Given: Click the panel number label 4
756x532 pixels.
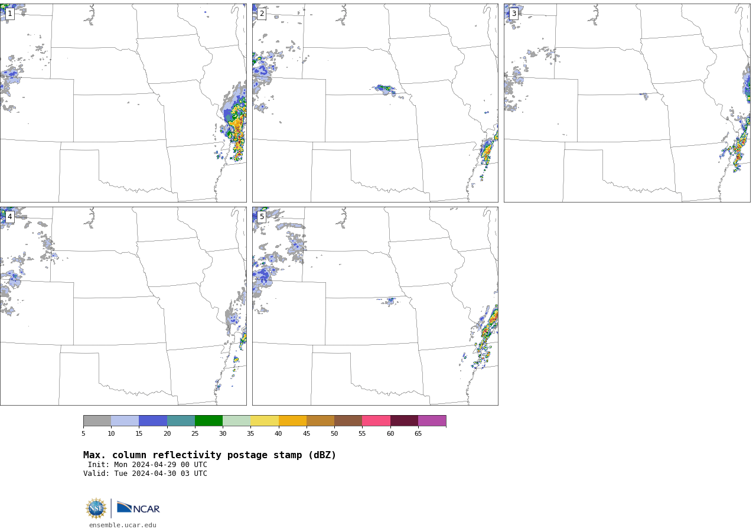Looking at the screenshot, I should [x=9, y=217].
